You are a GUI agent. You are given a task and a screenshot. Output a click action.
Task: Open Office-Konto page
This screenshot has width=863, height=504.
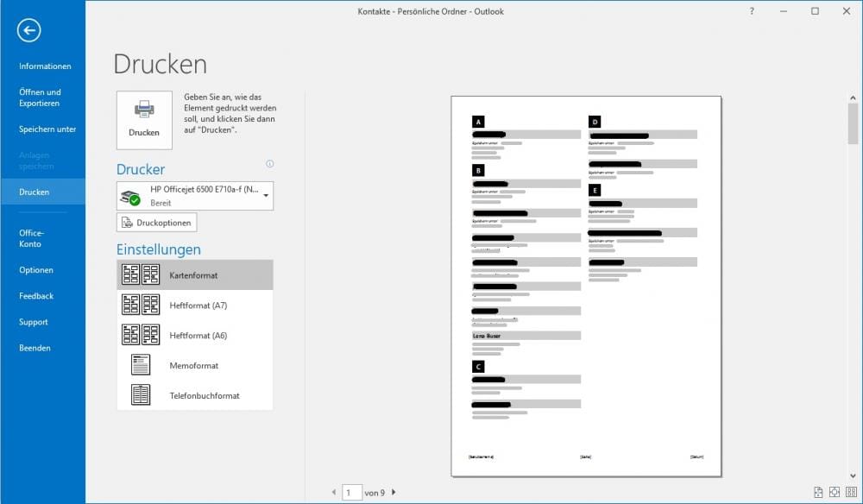click(x=31, y=238)
